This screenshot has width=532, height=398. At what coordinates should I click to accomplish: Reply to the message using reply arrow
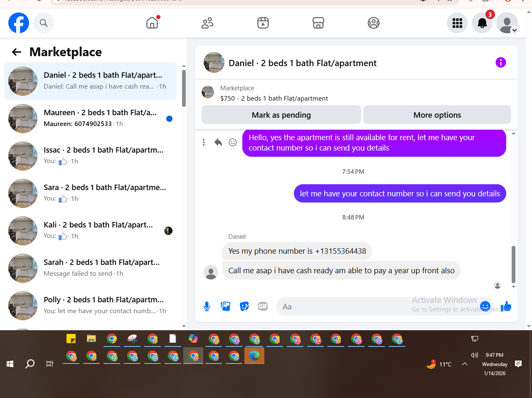pyautogui.click(x=218, y=142)
